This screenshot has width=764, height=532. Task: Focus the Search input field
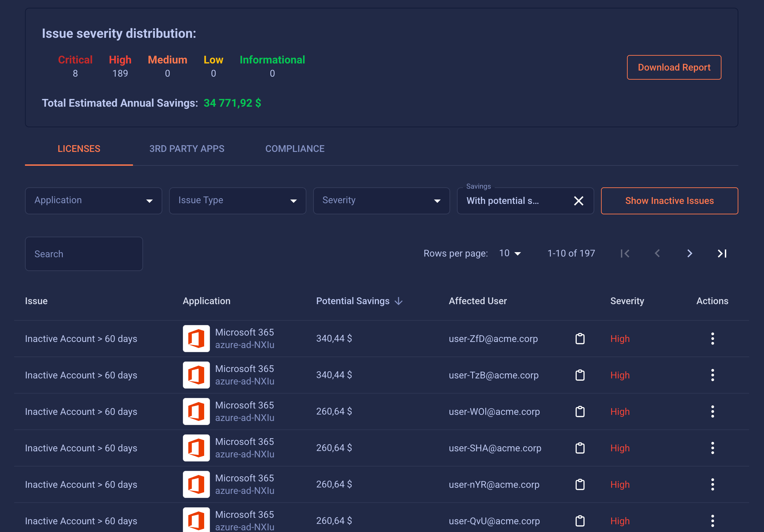pyautogui.click(x=84, y=254)
